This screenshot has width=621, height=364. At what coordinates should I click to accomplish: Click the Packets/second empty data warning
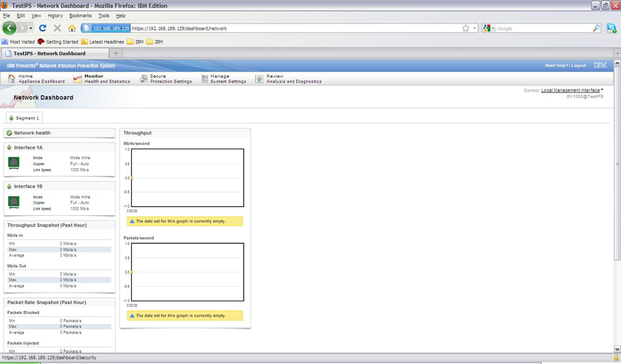[185, 316]
